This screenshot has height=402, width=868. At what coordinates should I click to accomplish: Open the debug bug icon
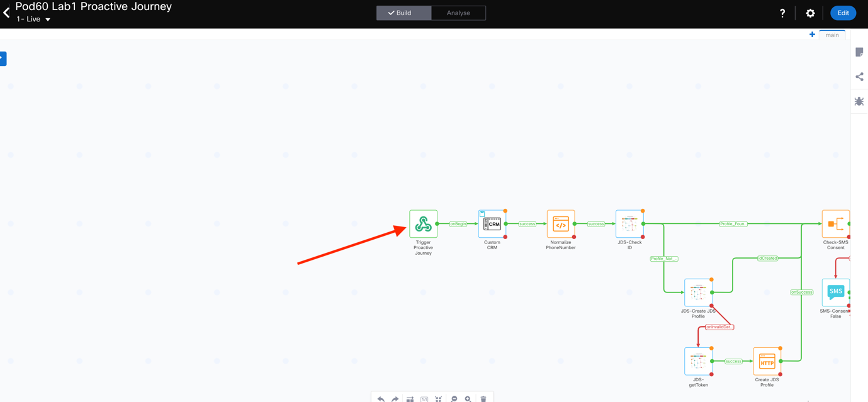pos(859,101)
